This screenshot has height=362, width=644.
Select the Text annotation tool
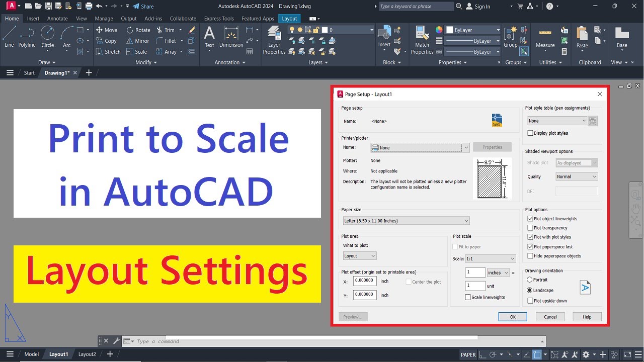click(209, 37)
